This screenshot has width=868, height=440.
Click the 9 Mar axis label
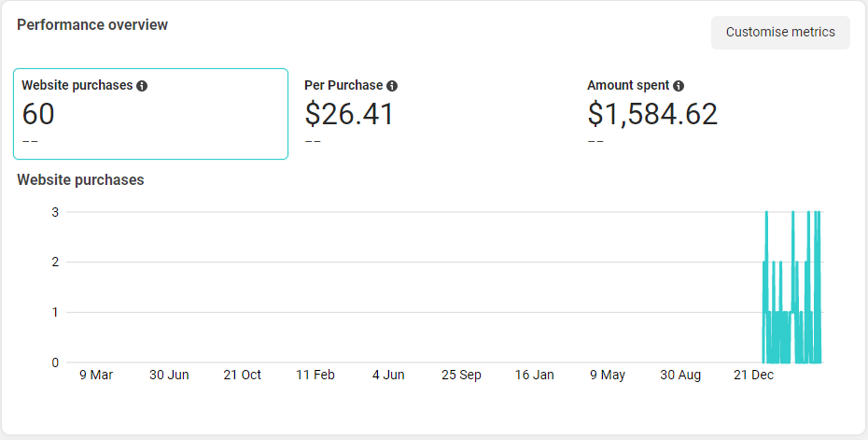(96, 376)
